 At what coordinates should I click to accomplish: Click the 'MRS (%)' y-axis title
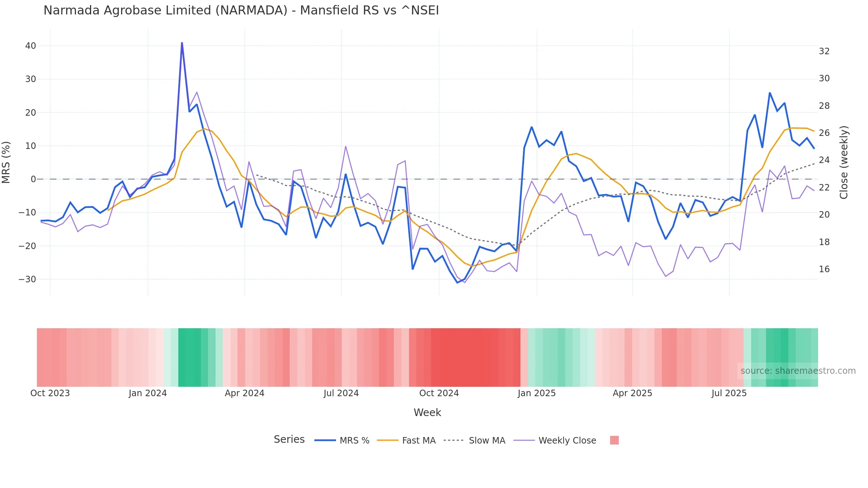coord(6,162)
